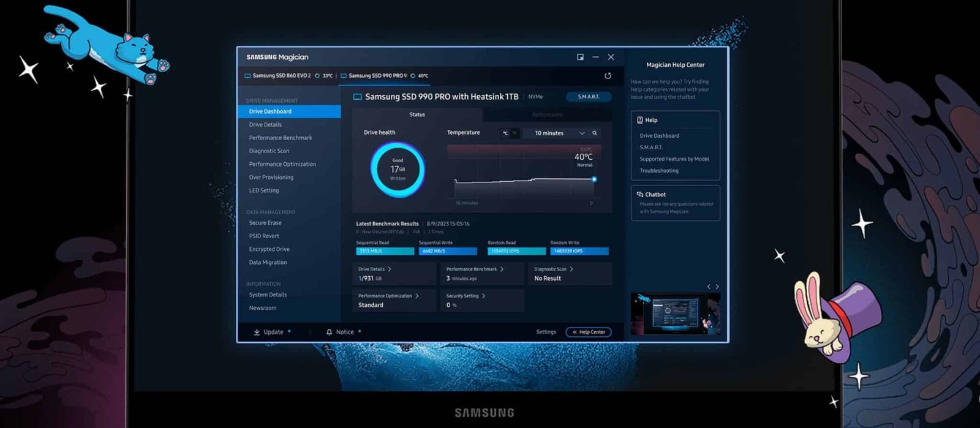The image size is (980, 428).
Task: Switch temperature unit to Celsius
Action: tap(505, 133)
